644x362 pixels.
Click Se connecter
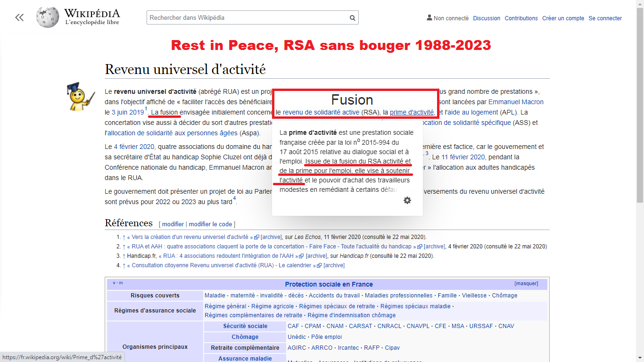pos(605,18)
